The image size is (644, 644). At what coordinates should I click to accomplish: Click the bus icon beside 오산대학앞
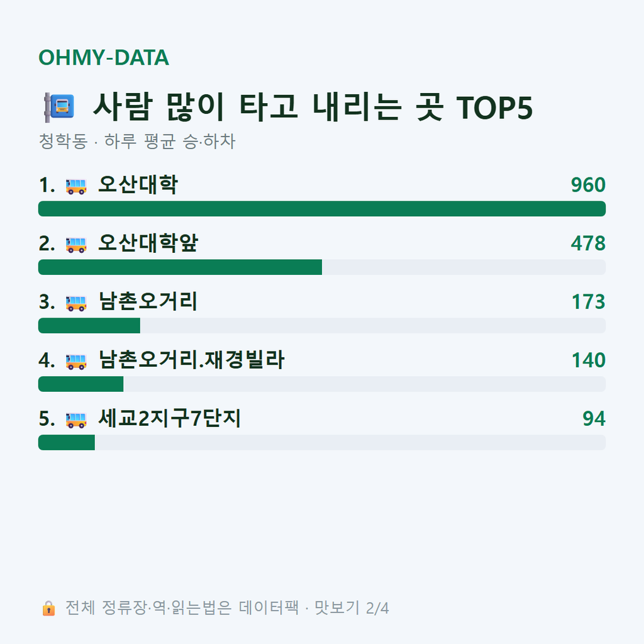click(x=76, y=245)
